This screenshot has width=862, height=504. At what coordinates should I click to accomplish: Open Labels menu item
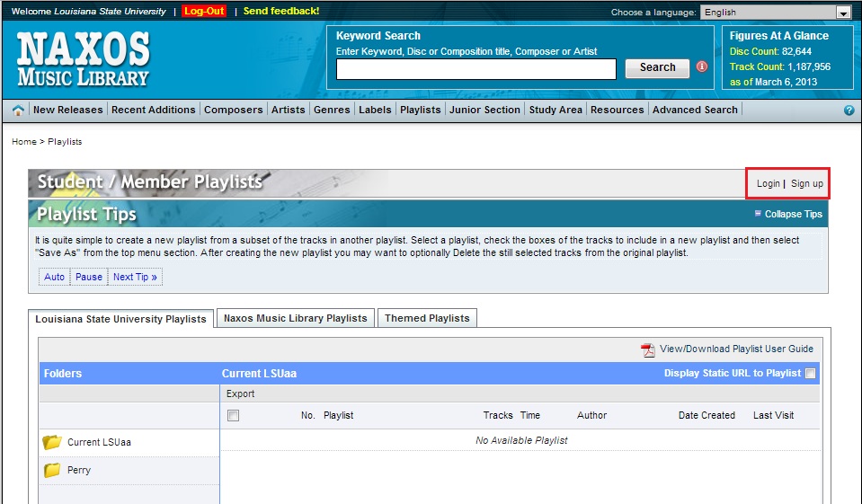pyautogui.click(x=375, y=110)
